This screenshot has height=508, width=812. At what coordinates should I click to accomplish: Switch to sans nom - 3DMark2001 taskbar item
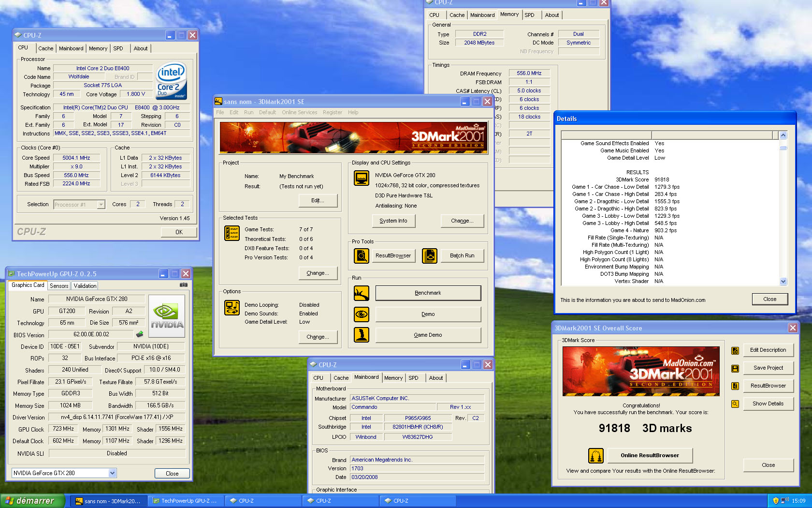108,501
